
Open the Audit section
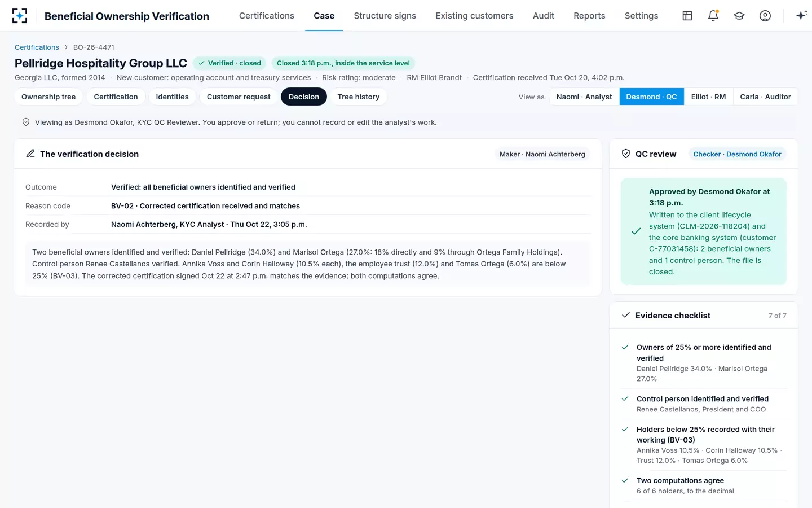coord(544,16)
